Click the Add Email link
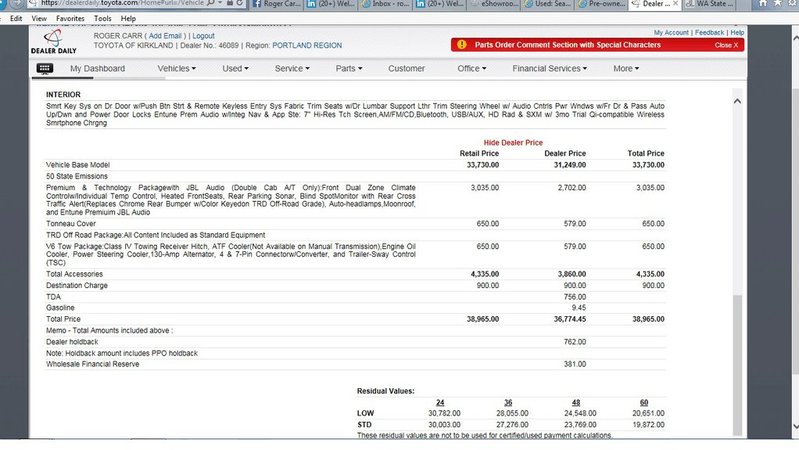 [165, 36]
